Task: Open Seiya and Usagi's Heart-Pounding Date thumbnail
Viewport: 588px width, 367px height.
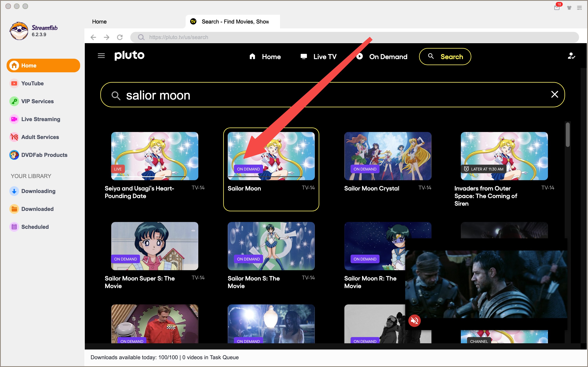Action: 155,156
